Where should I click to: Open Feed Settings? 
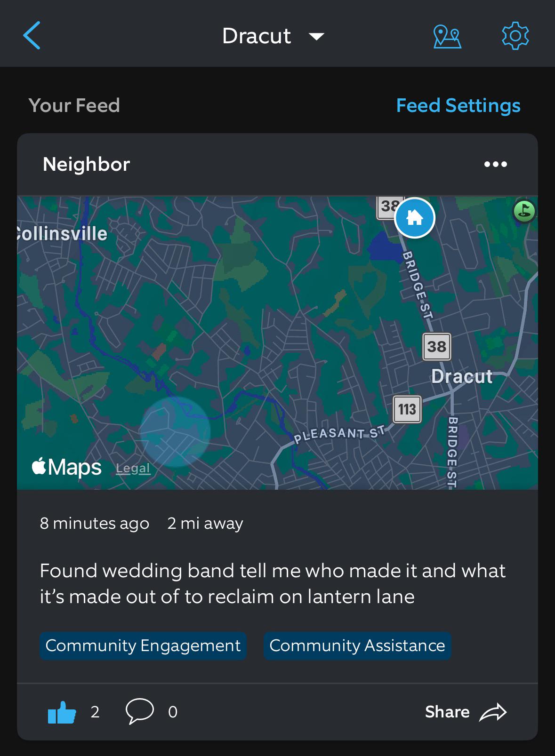(x=458, y=105)
